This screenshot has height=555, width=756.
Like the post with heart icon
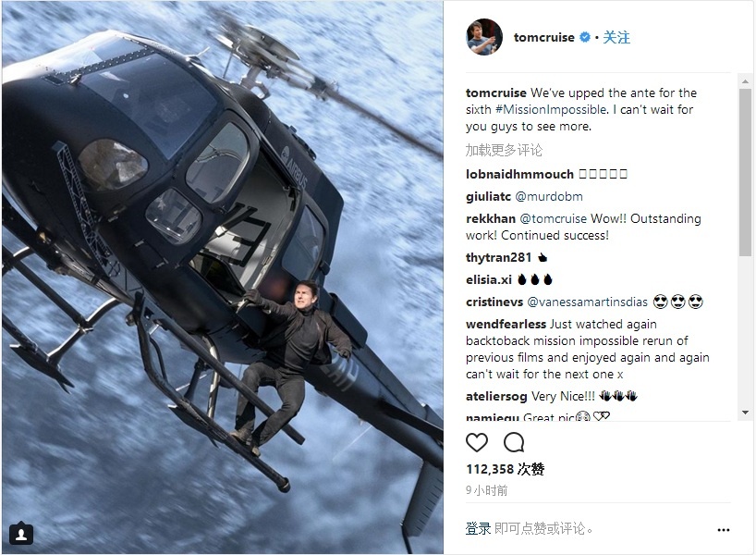pyautogui.click(x=477, y=442)
